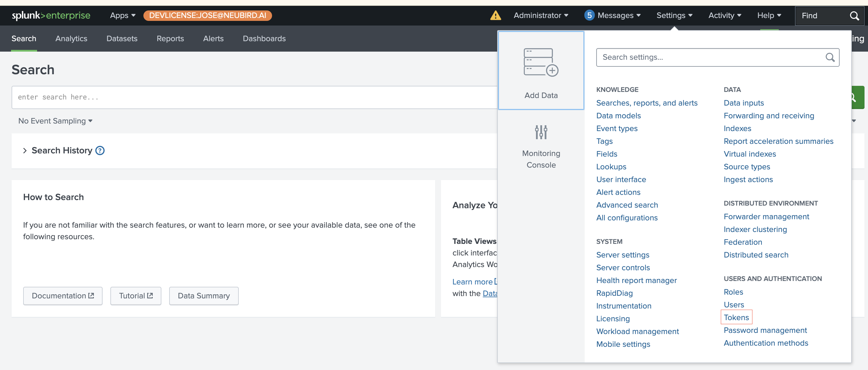Open the Dashboards tab
Screen dimensions: 868x370
coord(264,39)
